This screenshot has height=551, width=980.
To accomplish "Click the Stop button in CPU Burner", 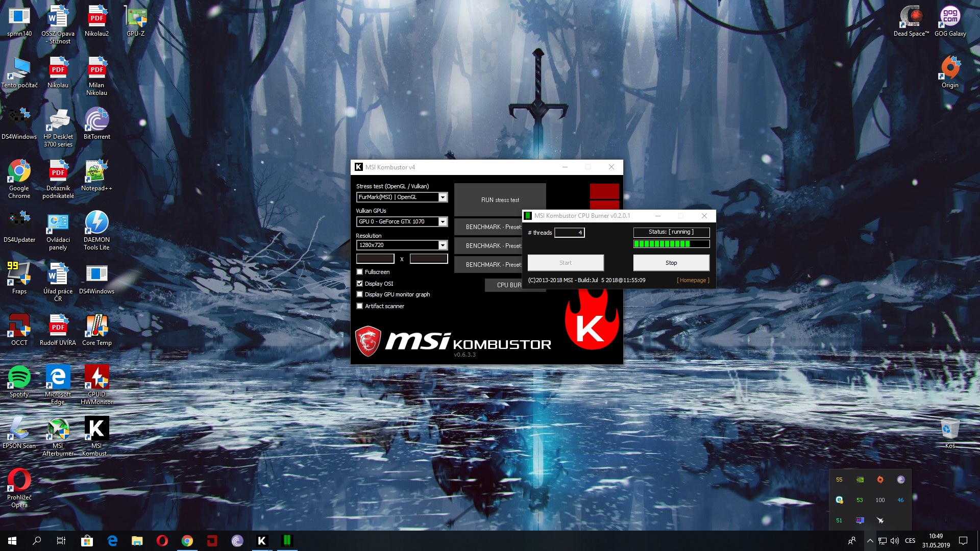I will point(671,263).
